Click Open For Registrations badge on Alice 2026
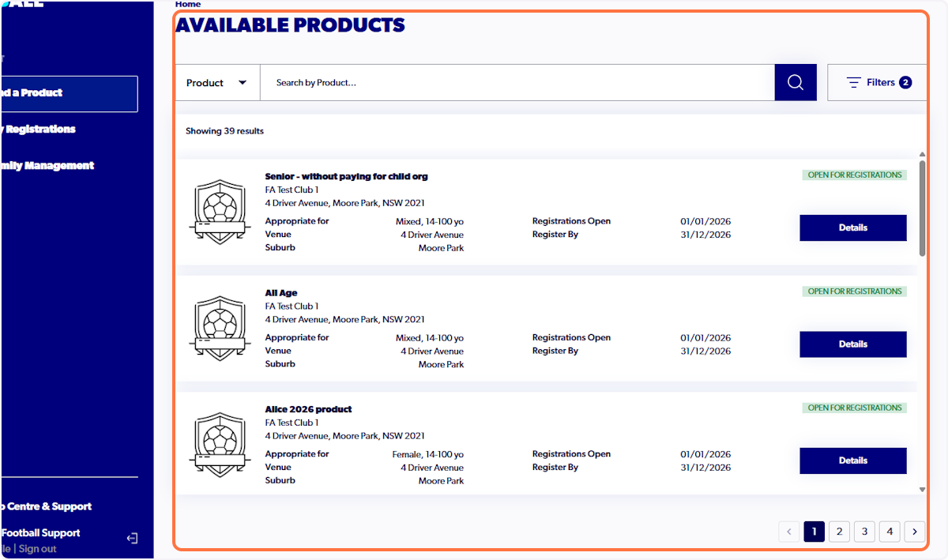 855,408
